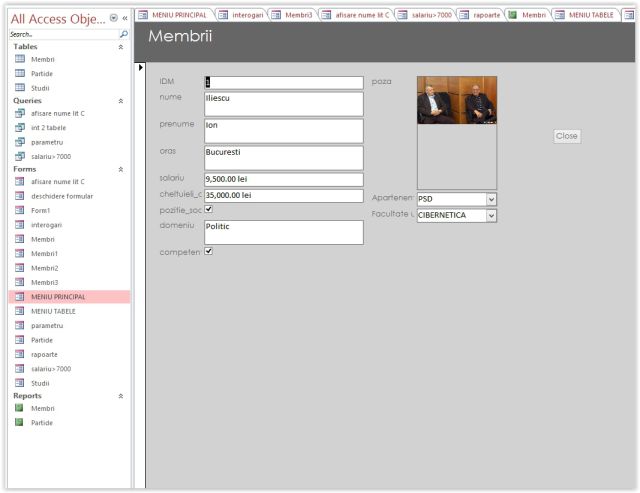Select the 'afisare nume lit C' query icon

click(x=20, y=113)
